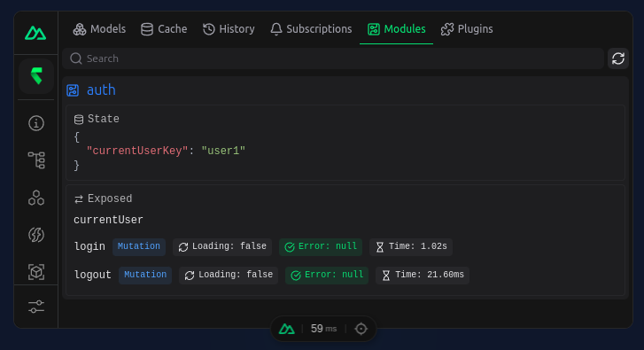The image size is (644, 350).
Task: Click the State section heading
Action: [103, 119]
